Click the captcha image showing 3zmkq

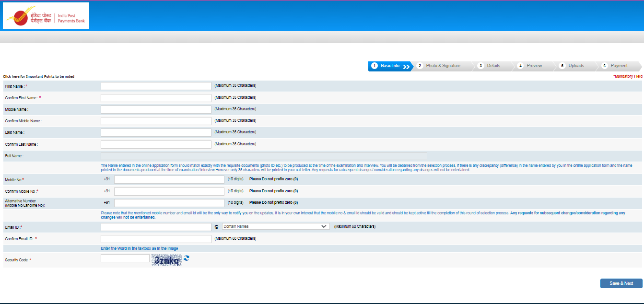(x=166, y=260)
